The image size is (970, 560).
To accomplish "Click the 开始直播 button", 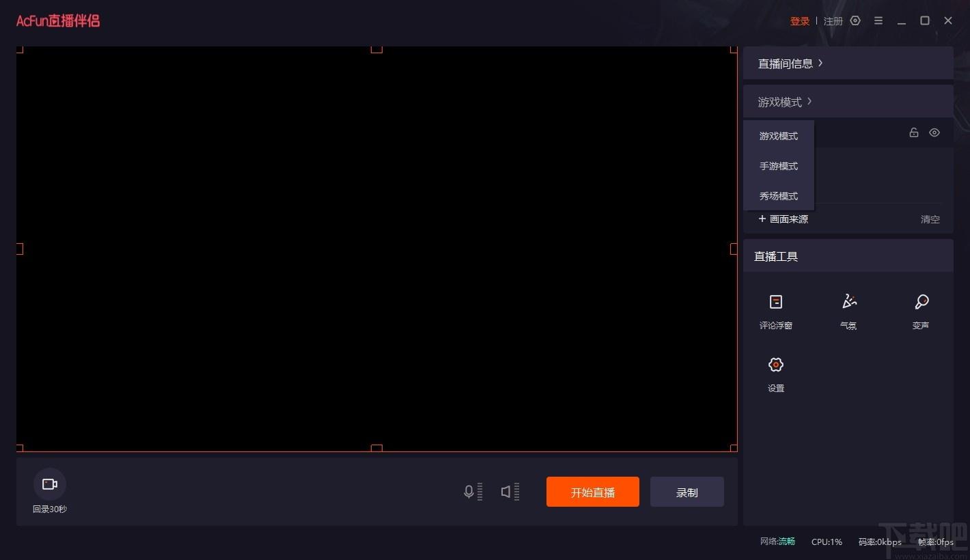I will tap(593, 492).
